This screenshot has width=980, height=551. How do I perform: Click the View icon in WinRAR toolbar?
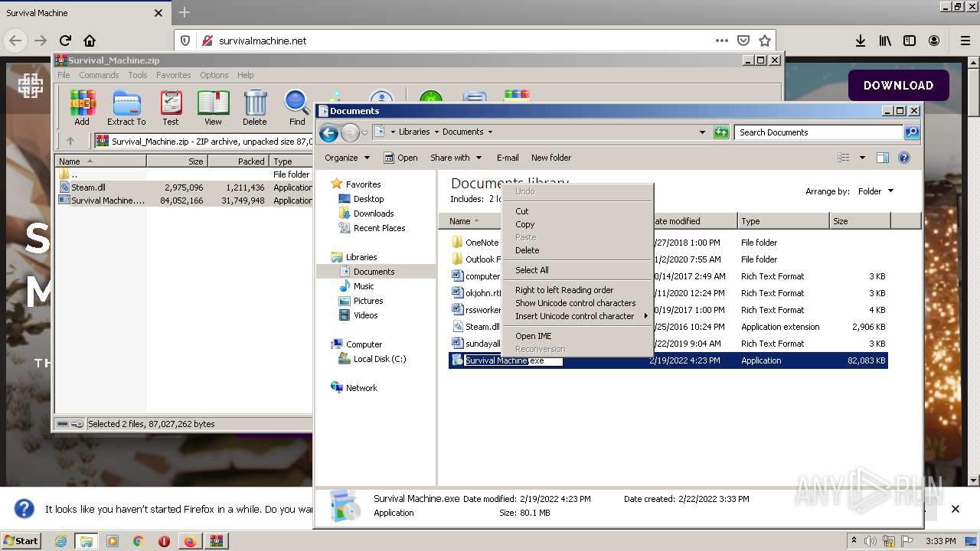coord(213,108)
